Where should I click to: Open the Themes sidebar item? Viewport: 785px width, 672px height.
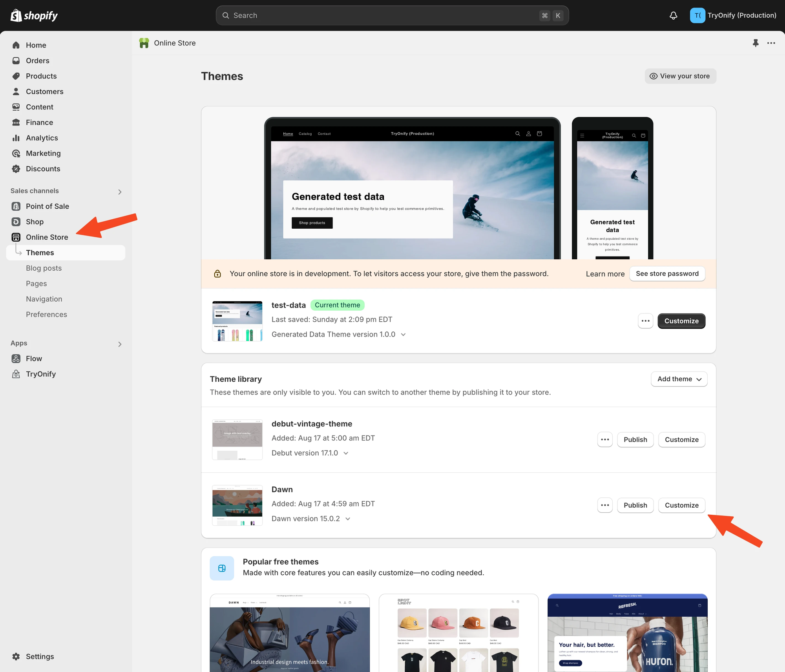[x=66, y=253]
